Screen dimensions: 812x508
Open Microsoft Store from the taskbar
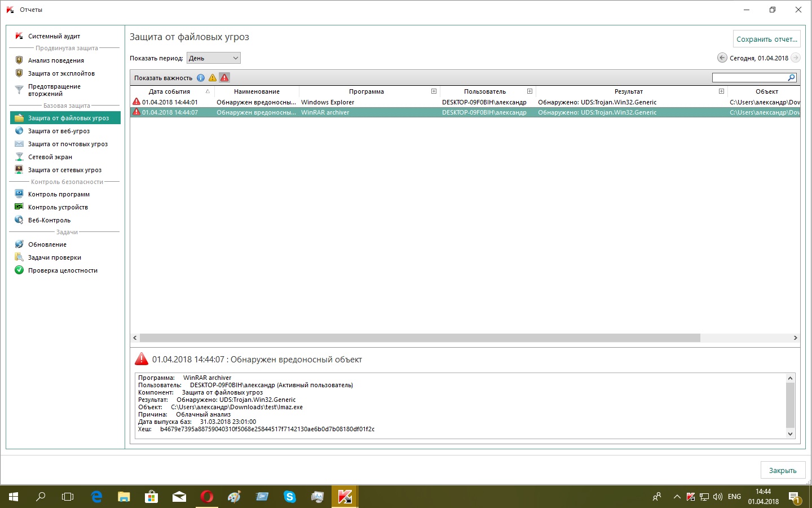click(x=151, y=497)
